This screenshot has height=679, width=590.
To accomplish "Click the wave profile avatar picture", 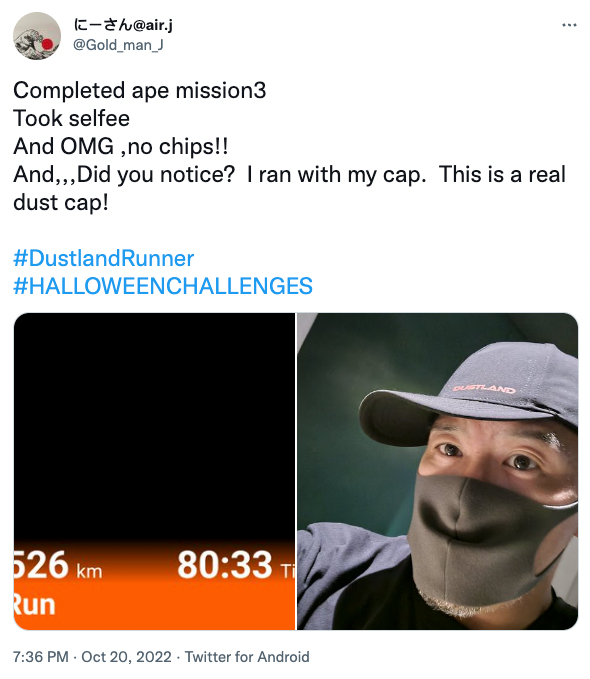I will click(x=37, y=36).
